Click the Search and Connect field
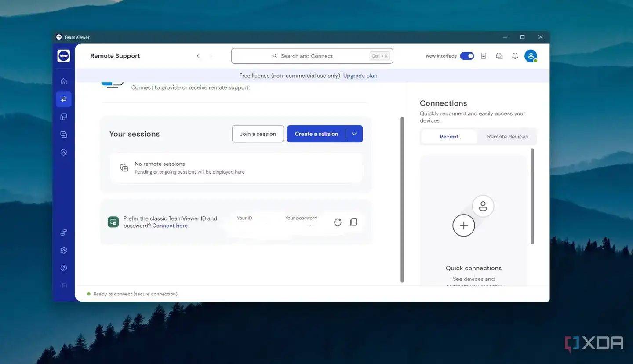The height and width of the screenshot is (364, 633). (x=312, y=56)
